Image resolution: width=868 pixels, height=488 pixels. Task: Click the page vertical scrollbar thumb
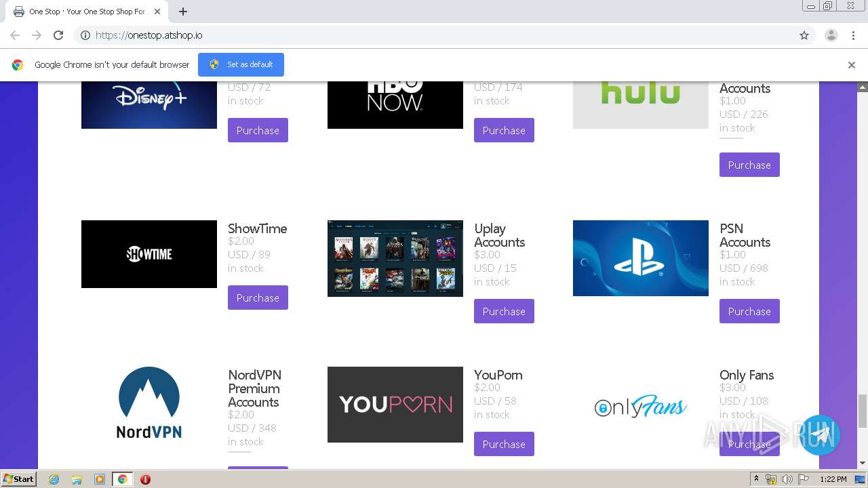pos(863,411)
